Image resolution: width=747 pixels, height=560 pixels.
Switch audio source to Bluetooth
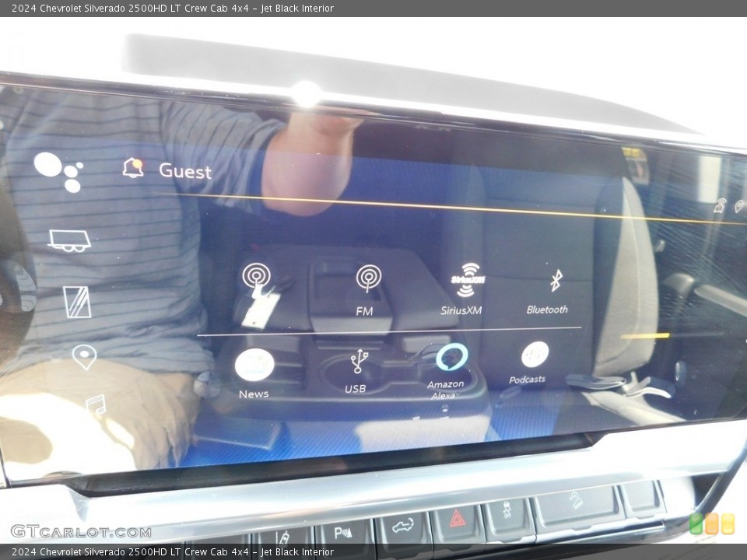[x=548, y=292]
